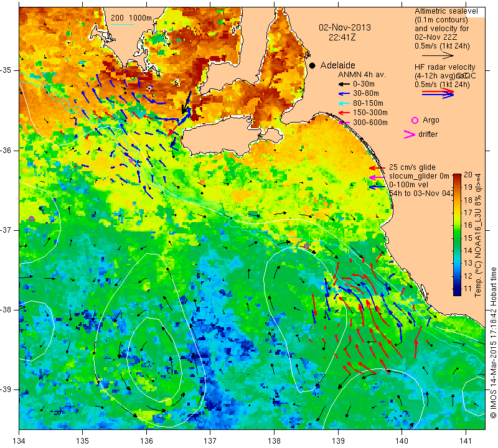The height and width of the screenshot is (448, 498).
Task: Click the black 0-30m ANMN legend arrow
Action: (344, 84)
